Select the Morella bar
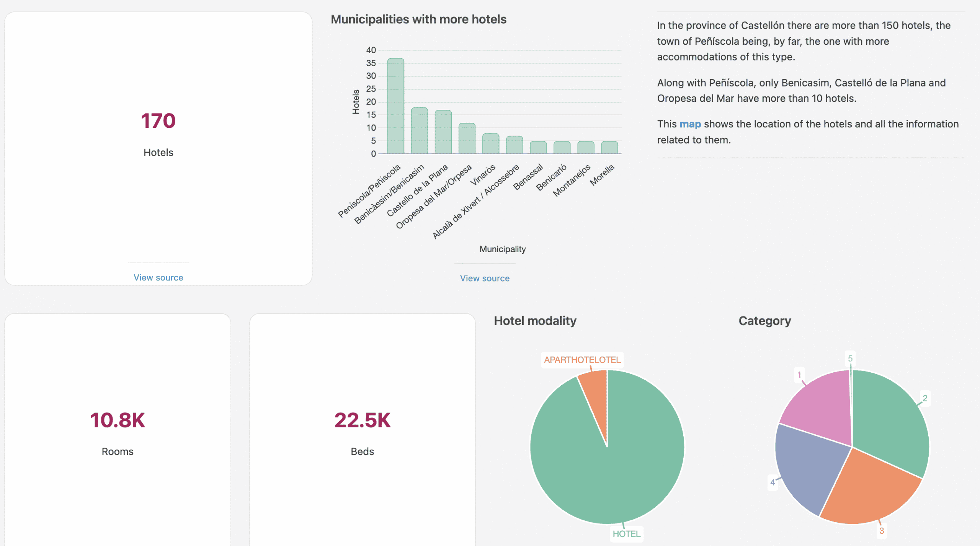This screenshot has height=546, width=980. click(609, 147)
